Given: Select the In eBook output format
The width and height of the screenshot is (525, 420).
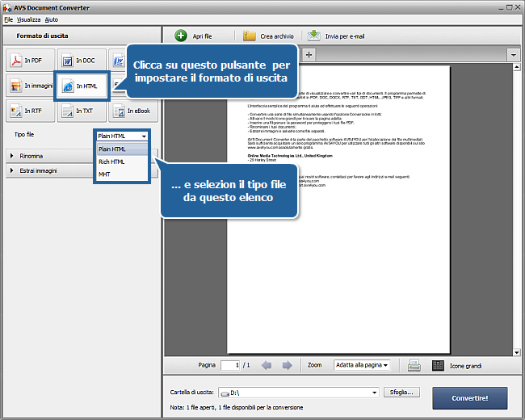Looking at the screenshot, I should coord(133,111).
